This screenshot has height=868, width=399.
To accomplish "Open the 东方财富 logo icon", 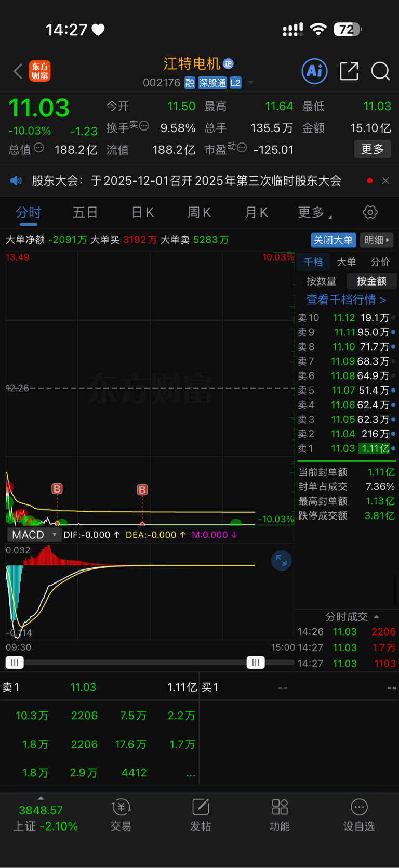I will click(x=40, y=71).
